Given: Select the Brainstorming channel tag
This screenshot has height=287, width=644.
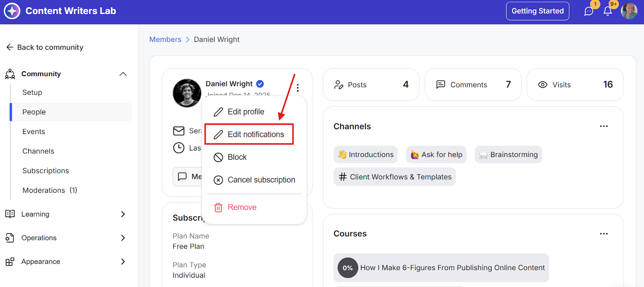Looking at the screenshot, I should pyautogui.click(x=508, y=155).
